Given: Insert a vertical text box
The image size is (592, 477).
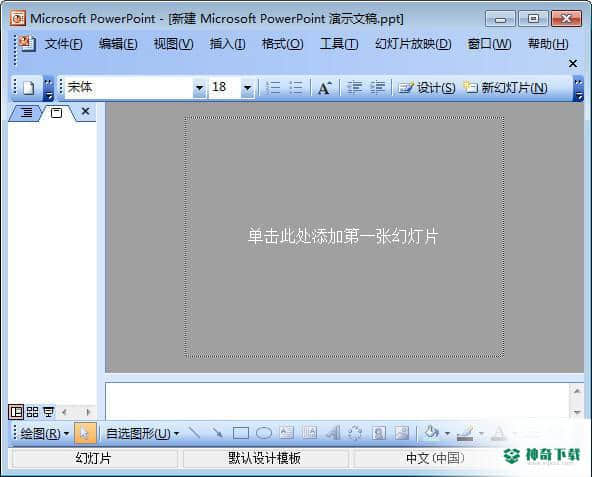Looking at the screenshot, I should 310,433.
